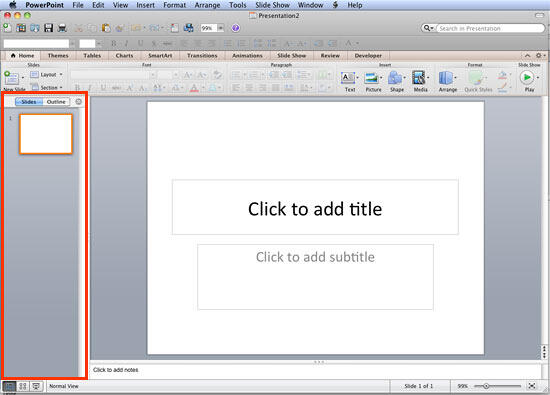
Task: Click the Paste clipboard icon
Action: point(106,28)
